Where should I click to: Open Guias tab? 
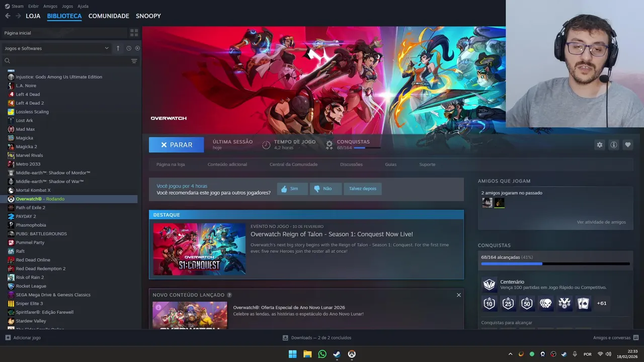[391, 164]
